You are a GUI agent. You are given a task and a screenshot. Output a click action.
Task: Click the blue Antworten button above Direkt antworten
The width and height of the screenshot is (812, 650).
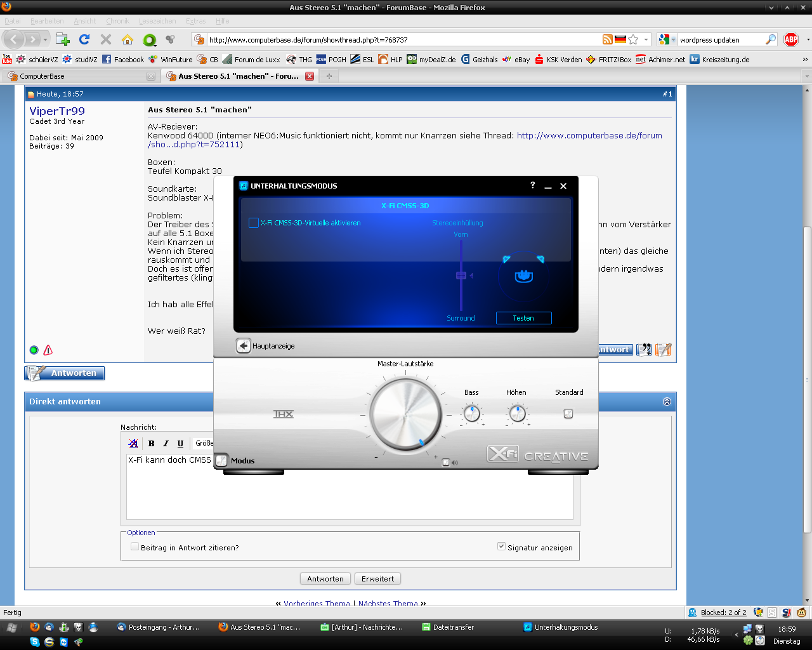(x=65, y=373)
